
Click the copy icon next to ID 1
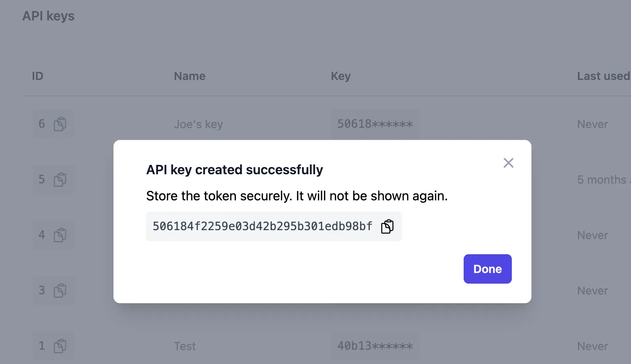tap(60, 346)
